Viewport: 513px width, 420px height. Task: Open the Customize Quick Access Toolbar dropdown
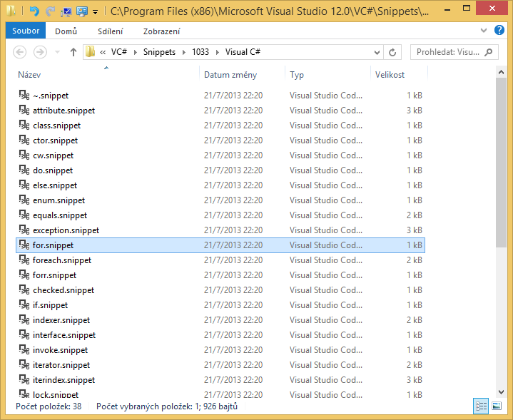pos(95,12)
